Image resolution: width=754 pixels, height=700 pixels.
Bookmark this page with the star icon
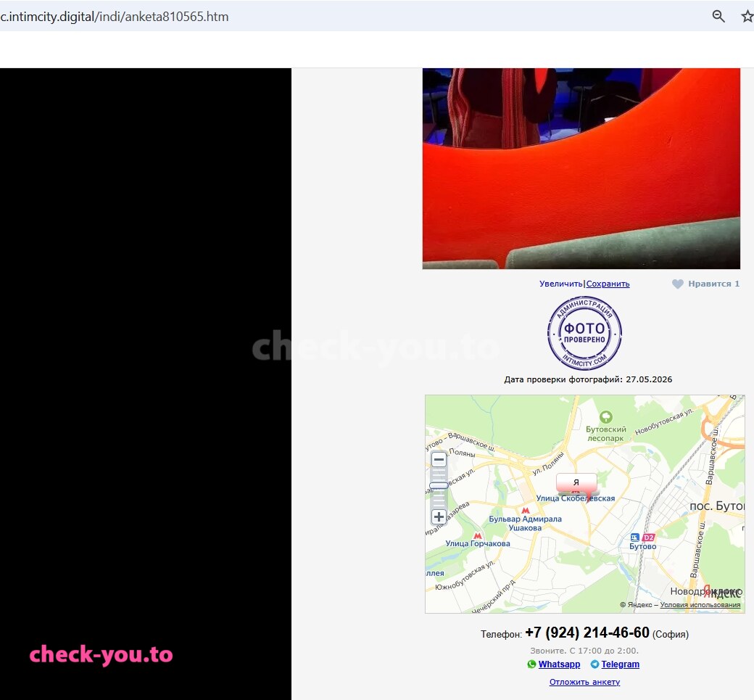(747, 17)
